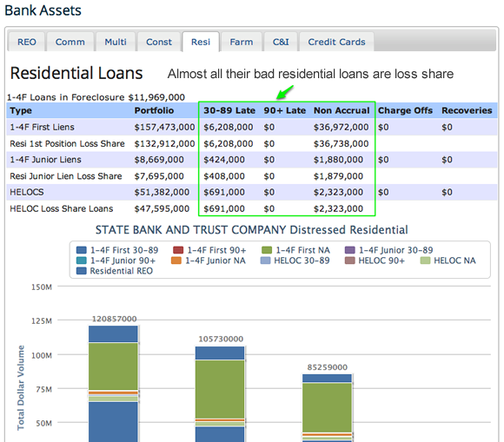Image resolution: width=504 pixels, height=442 pixels.
Task: Click green segment of the 85259000 bar
Action: point(327,407)
